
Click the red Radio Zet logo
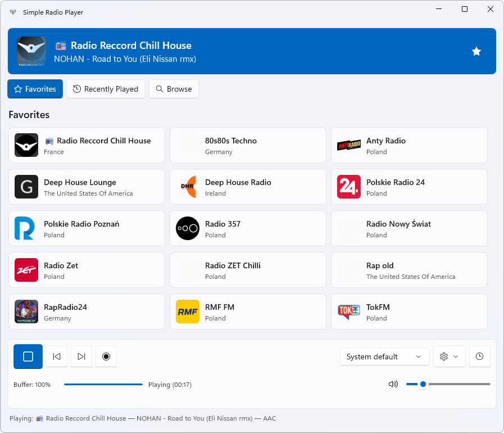[26, 270]
